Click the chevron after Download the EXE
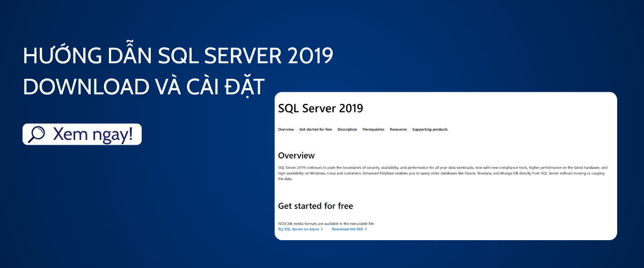Image resolution: width=644 pixels, height=268 pixels. tap(365, 229)
